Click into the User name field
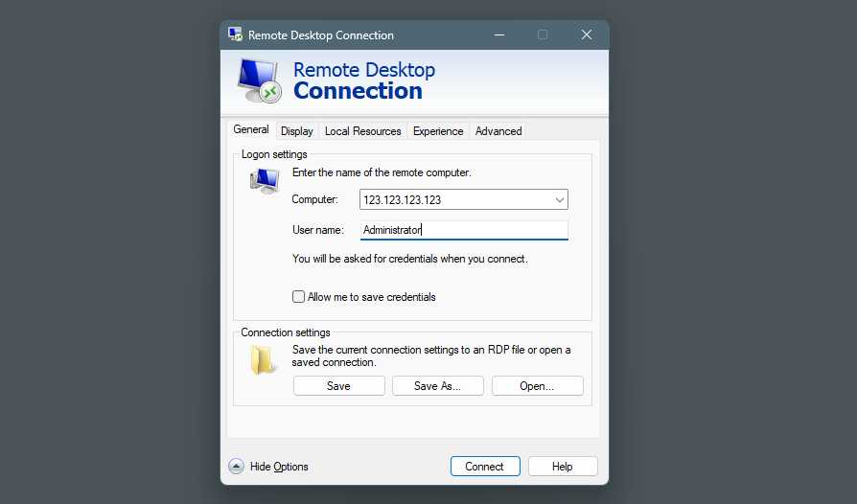857x504 pixels. click(464, 230)
